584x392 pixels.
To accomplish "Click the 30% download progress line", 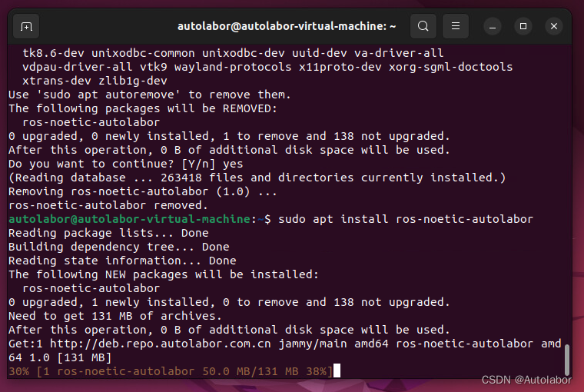I will coord(169,371).
